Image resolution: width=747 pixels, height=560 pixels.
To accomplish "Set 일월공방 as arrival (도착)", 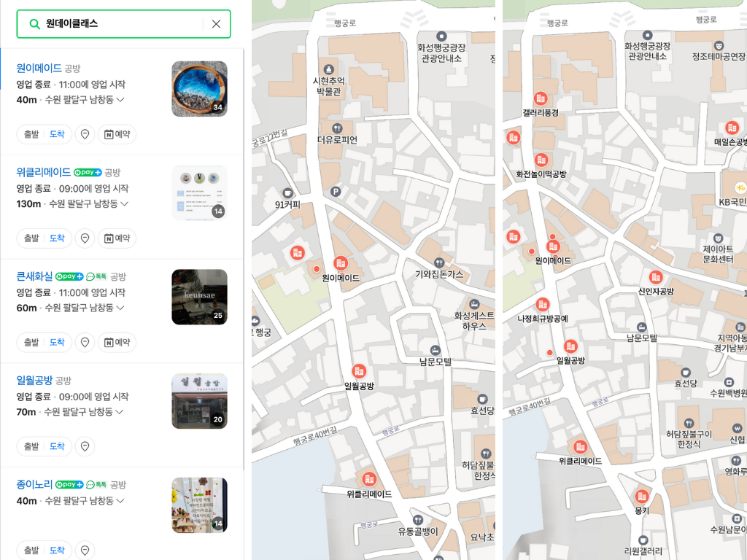I will coord(57,446).
